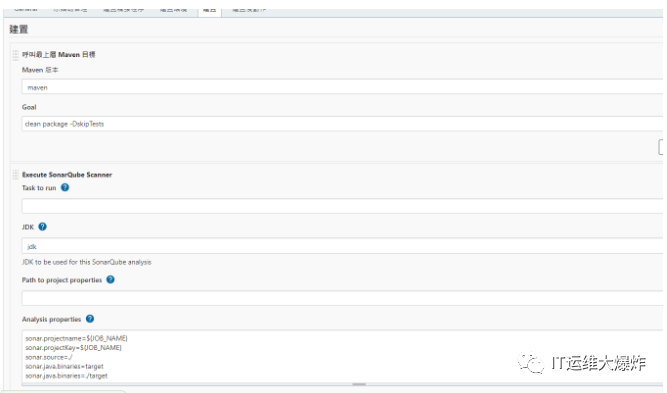Grab the drag handle of Execute SonarQube Scanner step

click(x=15, y=175)
